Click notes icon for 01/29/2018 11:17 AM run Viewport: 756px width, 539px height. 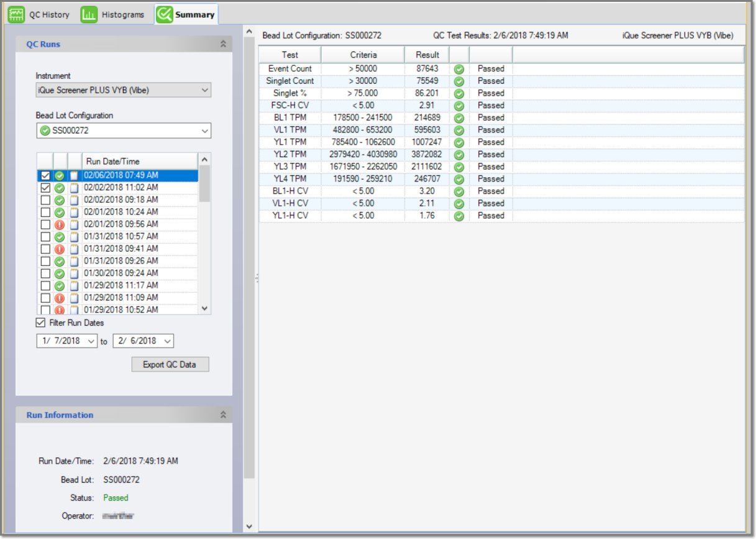point(75,286)
